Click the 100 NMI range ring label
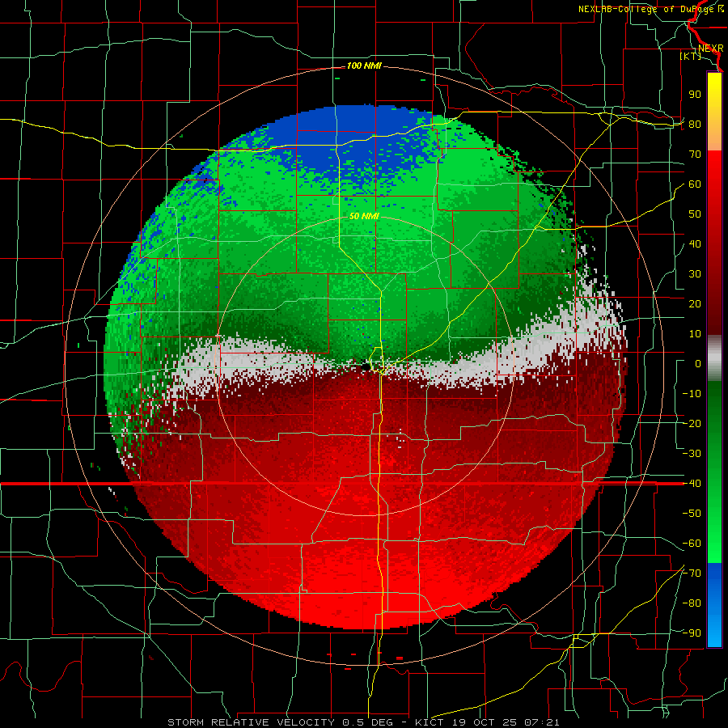 [x=364, y=66]
